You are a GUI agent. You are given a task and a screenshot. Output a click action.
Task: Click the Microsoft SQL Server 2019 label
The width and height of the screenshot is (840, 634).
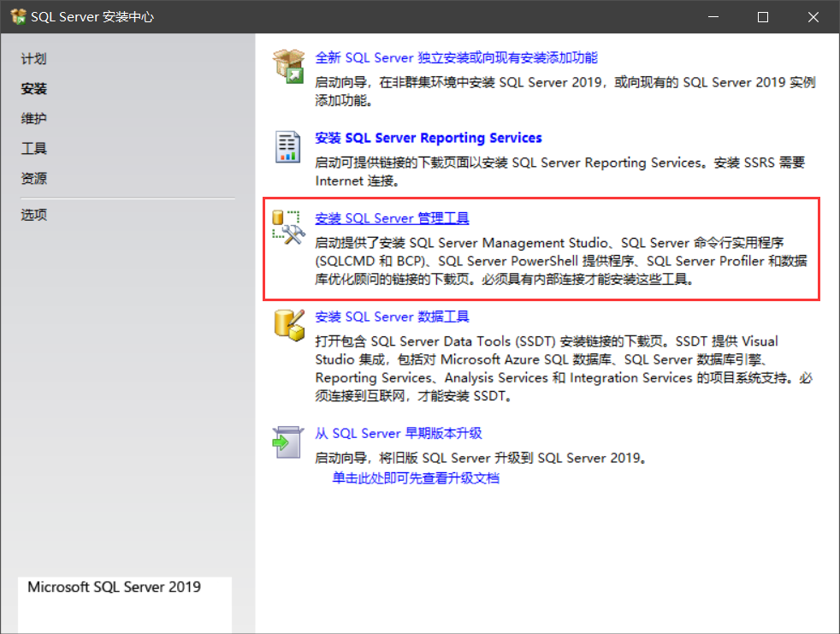[x=114, y=587]
